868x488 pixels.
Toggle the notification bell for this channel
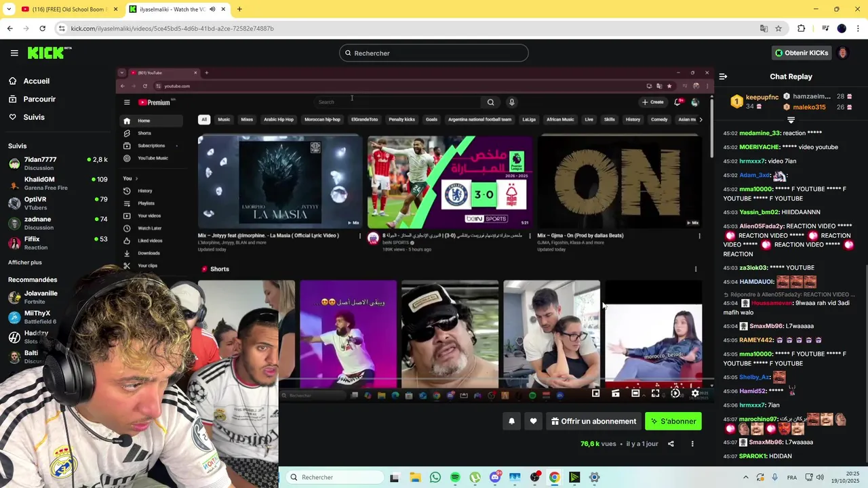[512, 421]
